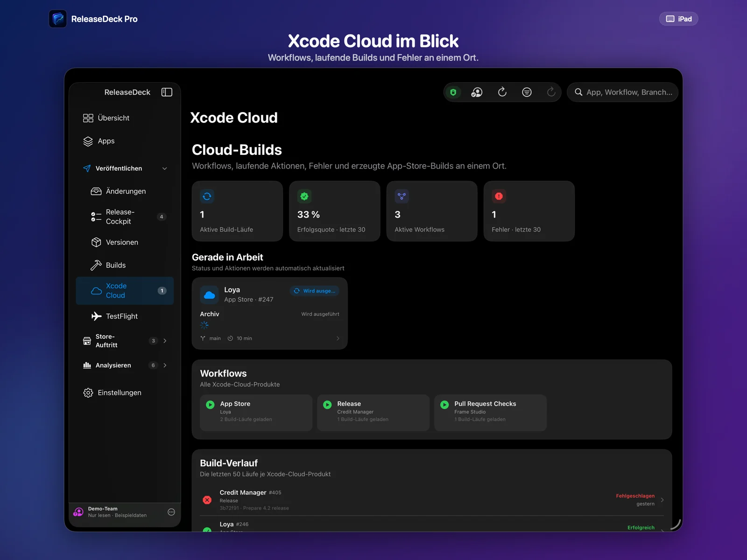Click the Erfolgreich status on Loya #246
747x560 pixels.
point(641,527)
